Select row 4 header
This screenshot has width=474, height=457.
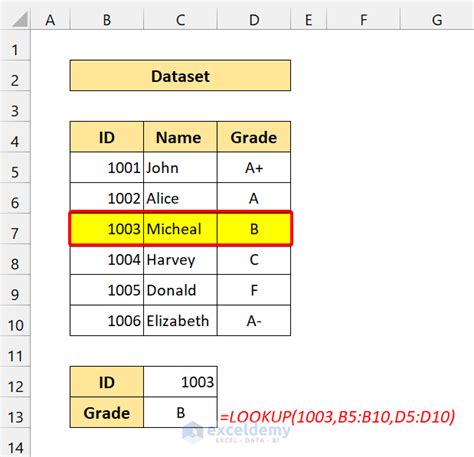click(15, 137)
